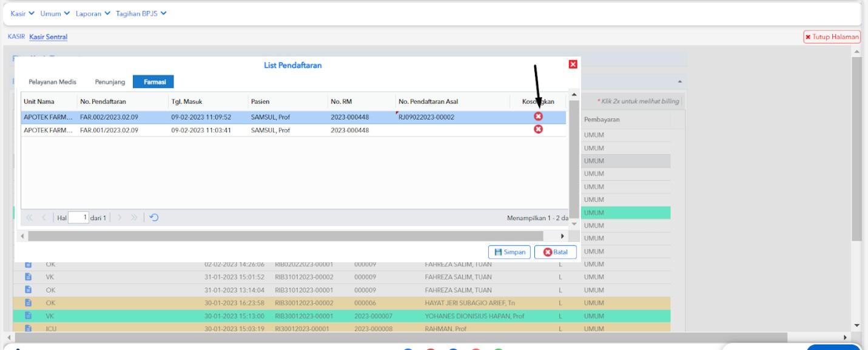Click the Simpan button
Viewport: 868px width, 350px height.
[x=510, y=252]
